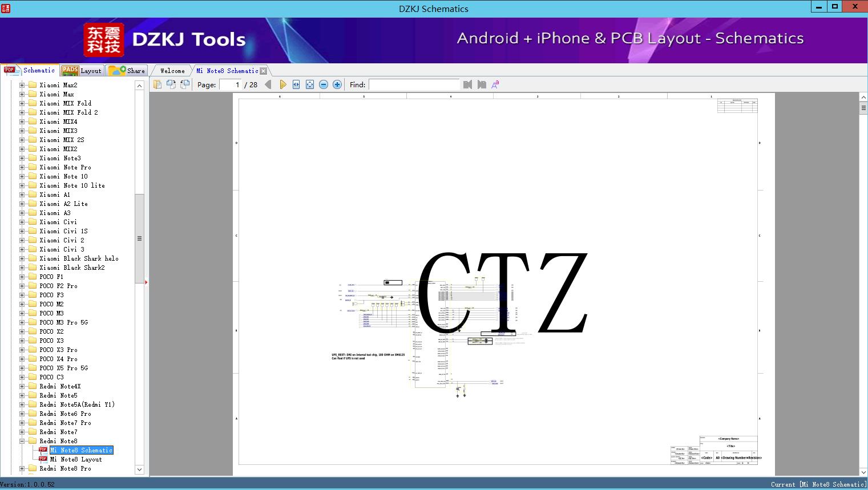Select the Redmi Note7 Pro folder
The width and height of the screenshot is (868, 490).
(65, 423)
